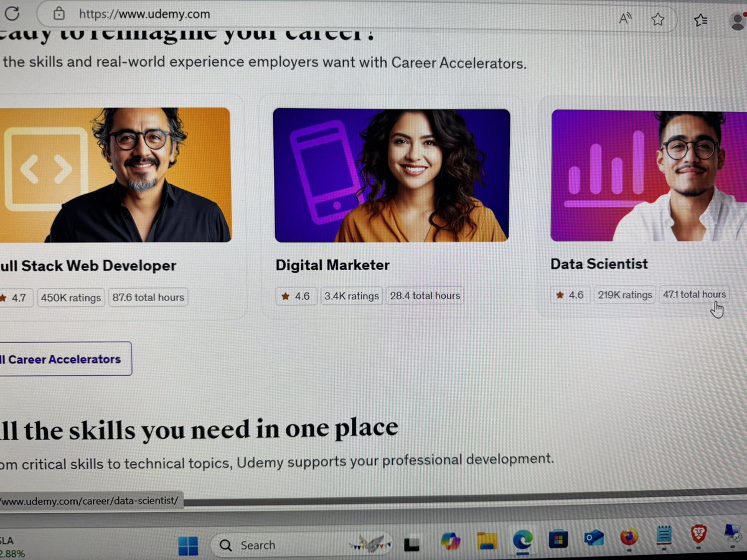Screen dimensions: 747x560
Task: Click the 4.6 star rating of Digital Marketer
Action: click(295, 296)
